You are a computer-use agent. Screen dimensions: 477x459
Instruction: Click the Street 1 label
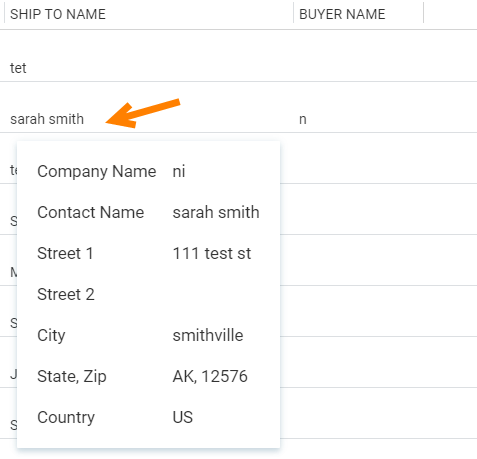point(65,253)
